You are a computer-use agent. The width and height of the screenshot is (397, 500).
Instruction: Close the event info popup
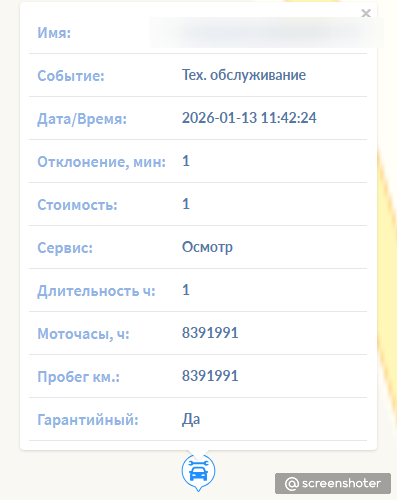pos(366,13)
